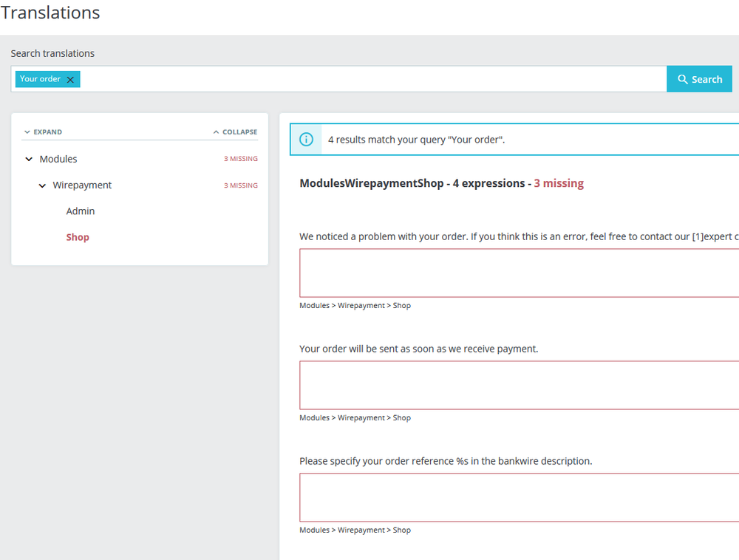Collapse all tree items with COLLAPSE
Image resolution: width=739 pixels, height=560 pixels.
(235, 132)
